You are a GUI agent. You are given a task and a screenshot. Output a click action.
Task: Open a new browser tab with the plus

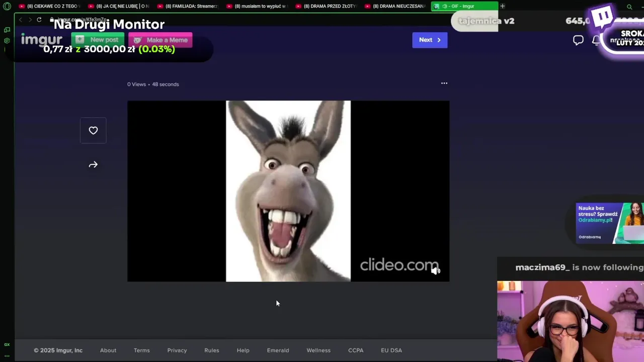(x=502, y=6)
